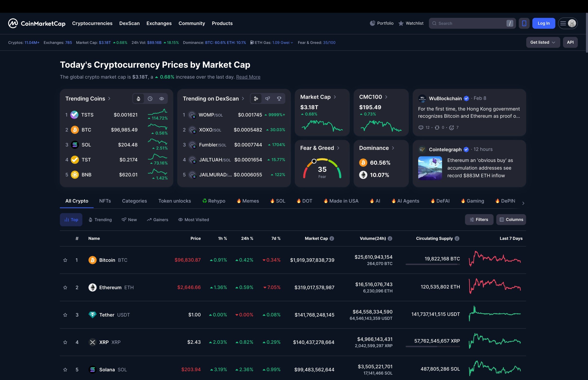
Task: Click the BTC icon in Trending Coins
Action: pyautogui.click(x=75, y=130)
